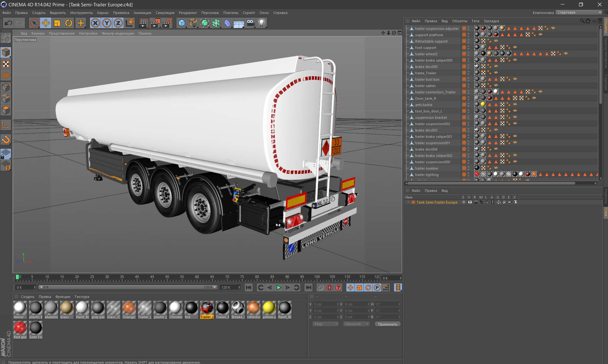Open the viewport Камеры menu
This screenshot has height=364, width=608.
click(x=38, y=33)
